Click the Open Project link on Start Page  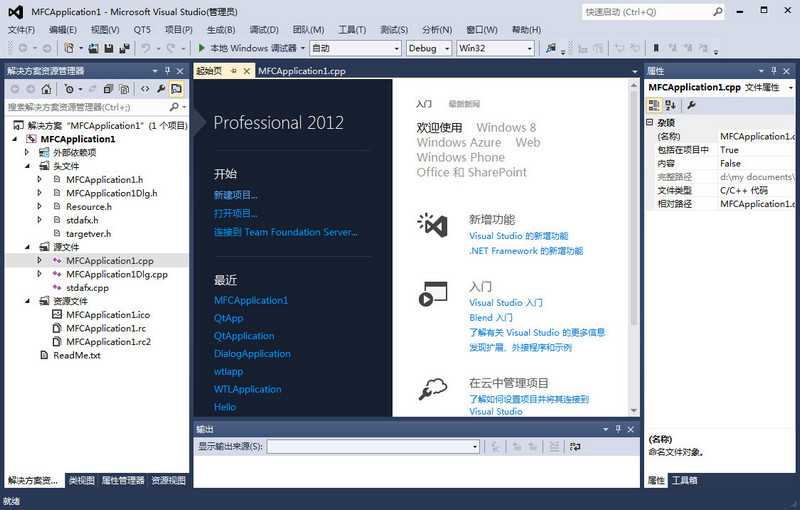tap(236, 214)
